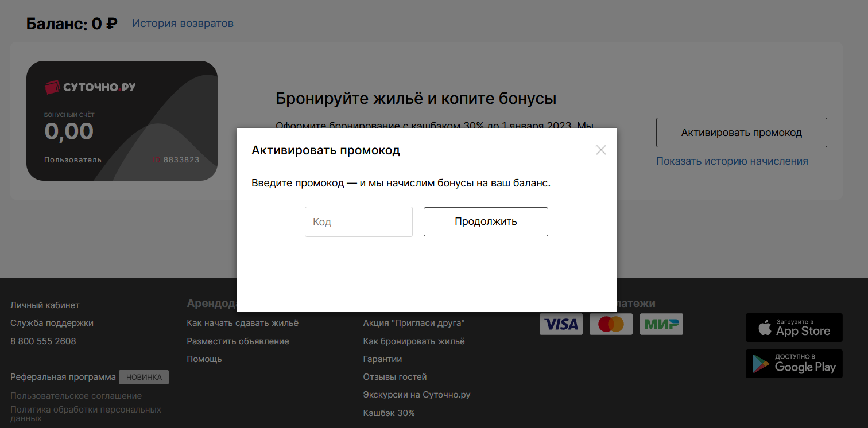Open the Личный кабинет footer link

coord(45,305)
